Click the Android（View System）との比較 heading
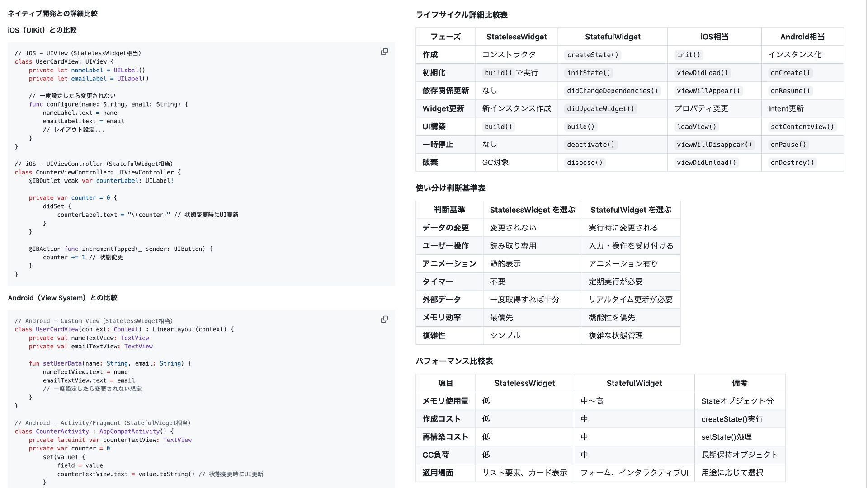 [x=62, y=298]
